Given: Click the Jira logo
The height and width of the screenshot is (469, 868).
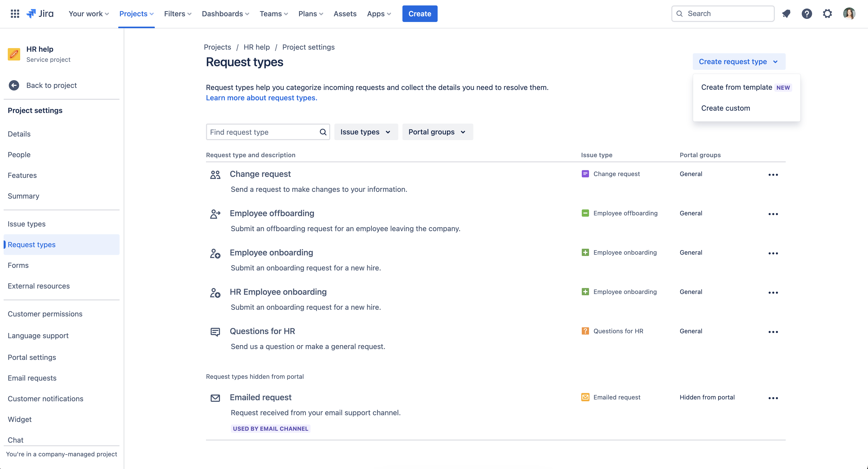Looking at the screenshot, I should click(40, 14).
